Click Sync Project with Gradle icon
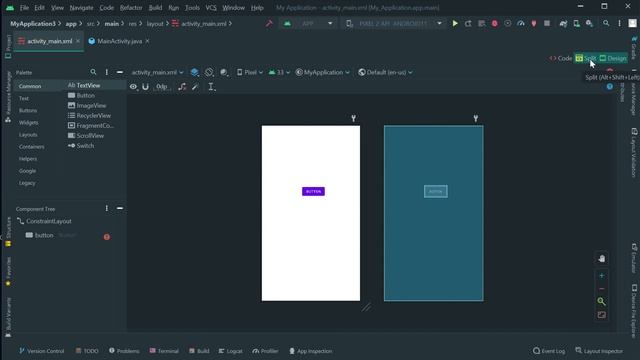 pos(563,24)
